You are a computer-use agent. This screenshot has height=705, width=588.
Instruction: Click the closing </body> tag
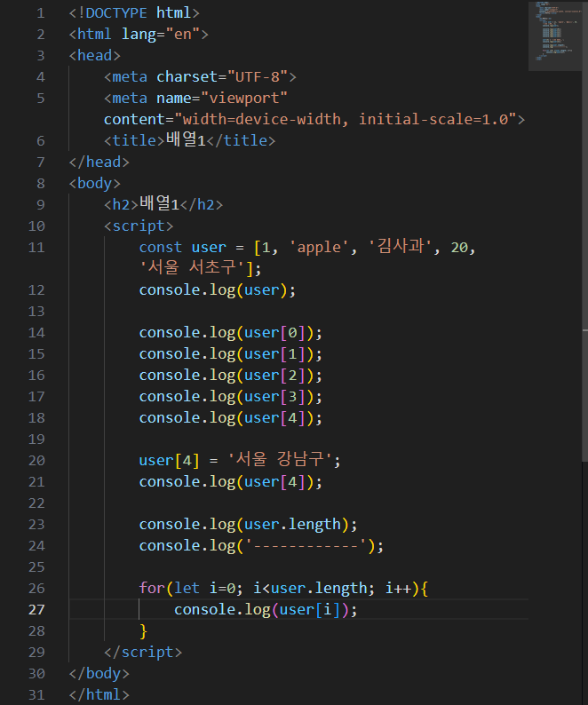click(x=99, y=674)
